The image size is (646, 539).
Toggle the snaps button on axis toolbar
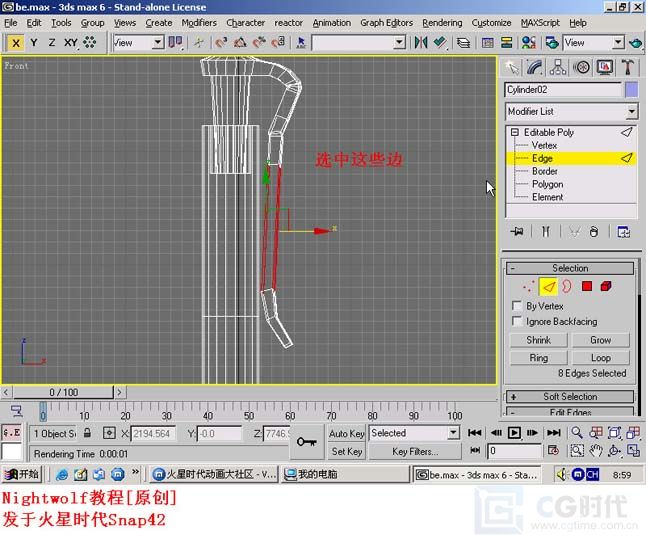90,43
